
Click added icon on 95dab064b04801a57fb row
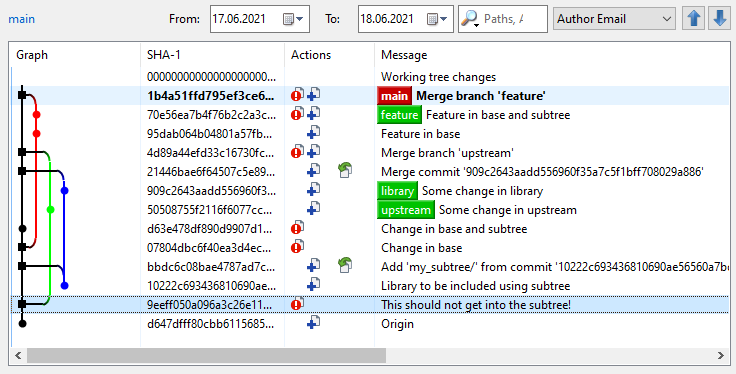pyautogui.click(x=314, y=133)
